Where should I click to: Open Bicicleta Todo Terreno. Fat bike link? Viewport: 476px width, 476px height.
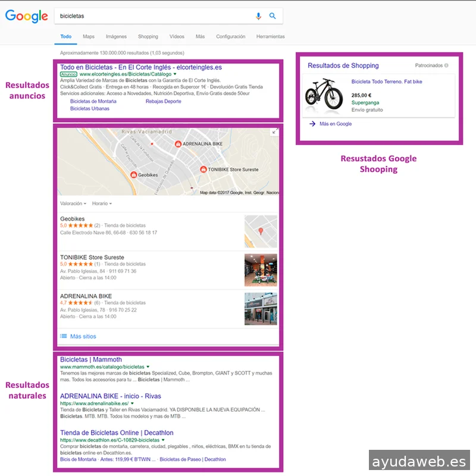pyautogui.click(x=386, y=82)
